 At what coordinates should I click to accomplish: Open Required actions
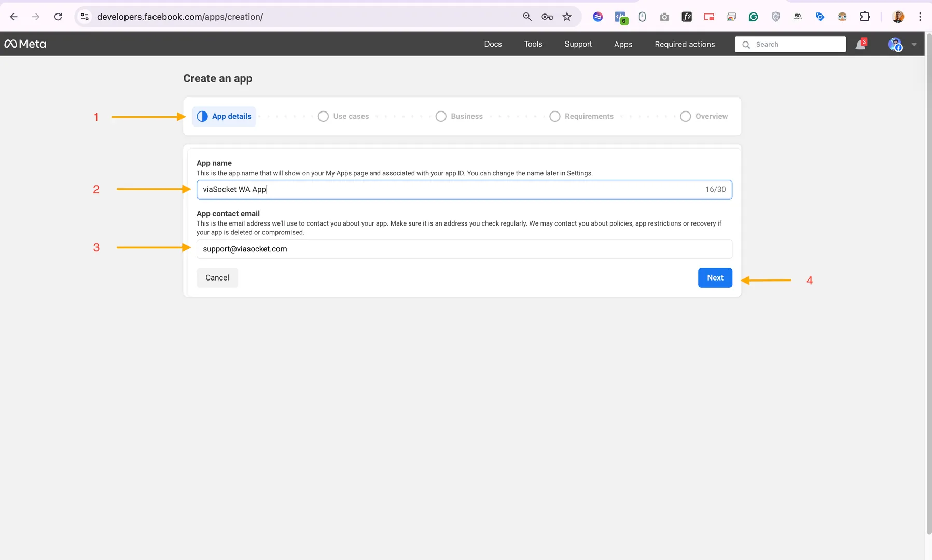point(685,44)
